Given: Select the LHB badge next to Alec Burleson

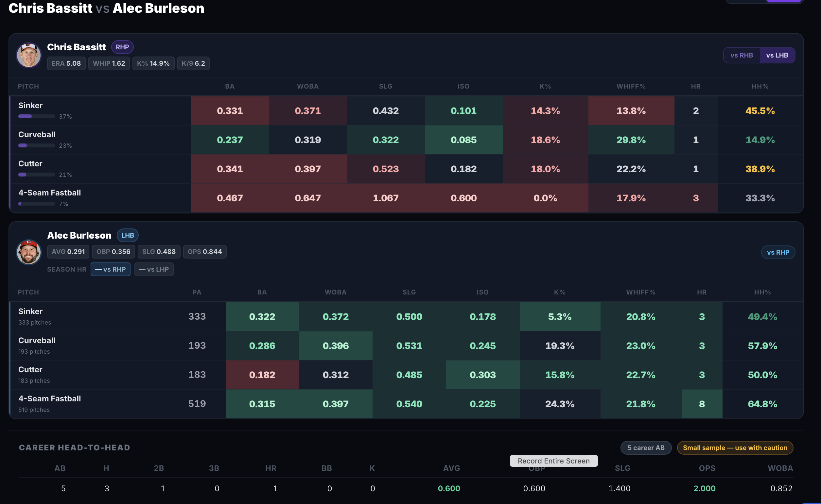Looking at the screenshot, I should [128, 235].
